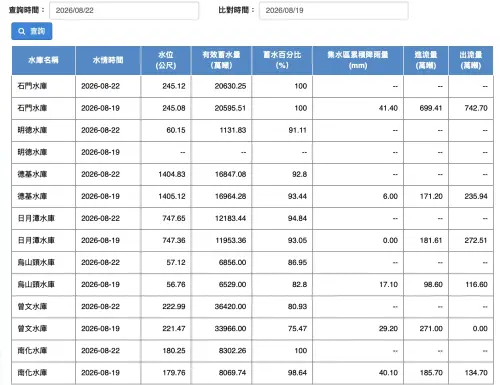Click storage value 16847.08
Image resolution: width=500 pixels, height=385 pixels.
point(230,174)
